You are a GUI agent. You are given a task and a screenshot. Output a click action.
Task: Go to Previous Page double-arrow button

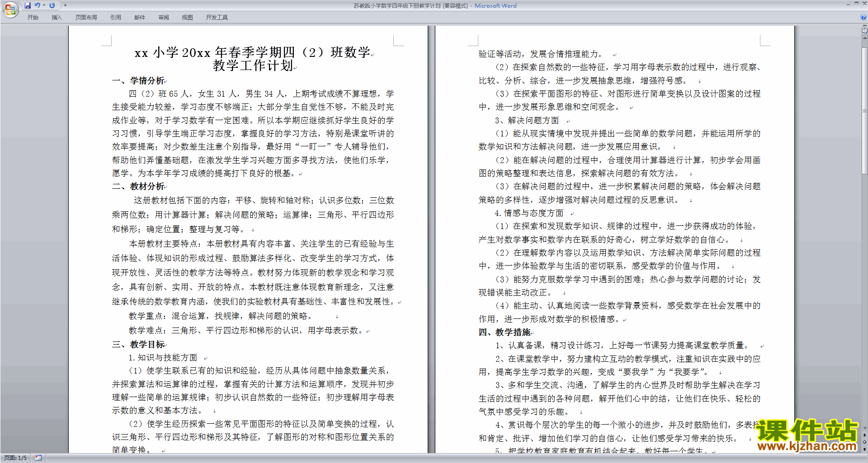(x=865, y=435)
